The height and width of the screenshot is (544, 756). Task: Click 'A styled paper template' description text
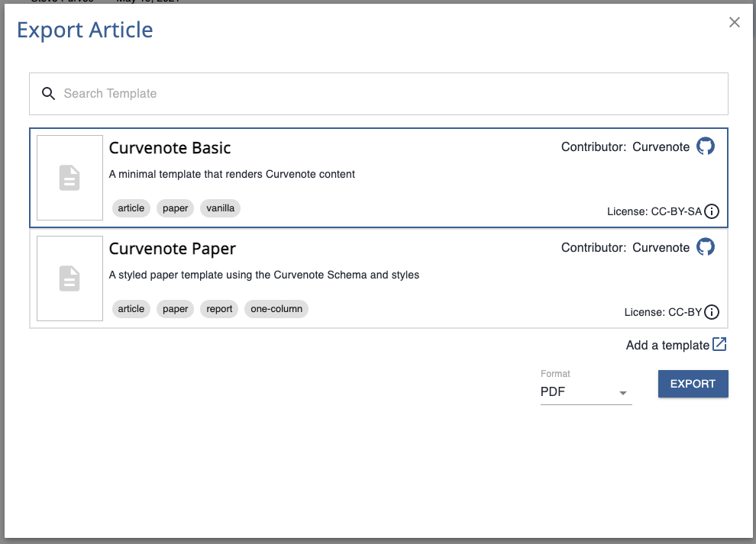click(264, 275)
